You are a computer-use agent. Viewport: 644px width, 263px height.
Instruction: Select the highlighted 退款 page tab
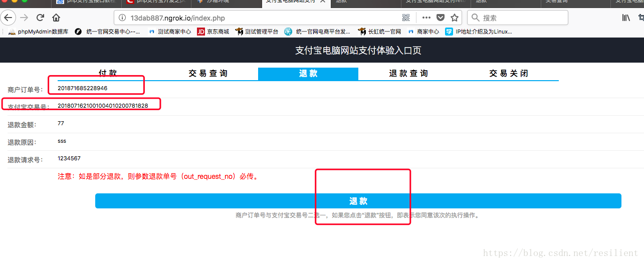tap(308, 74)
